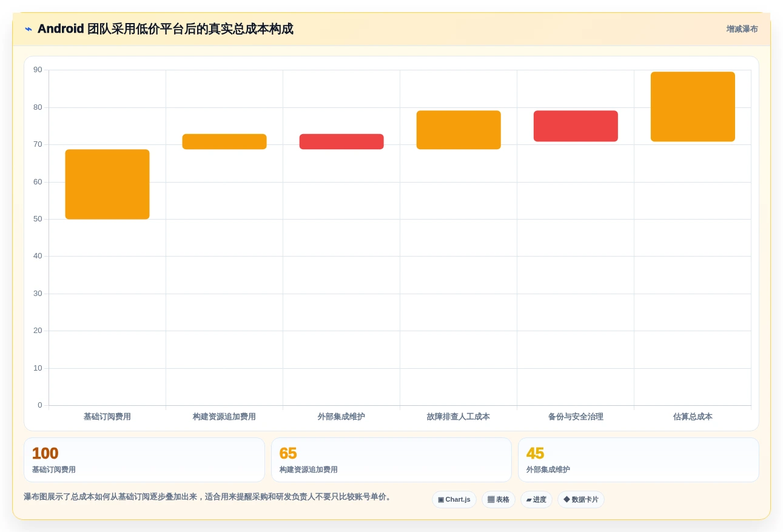This screenshot has width=783, height=532.
Task: Click the orange 构建资源追加费用 bar
Action: point(224,141)
